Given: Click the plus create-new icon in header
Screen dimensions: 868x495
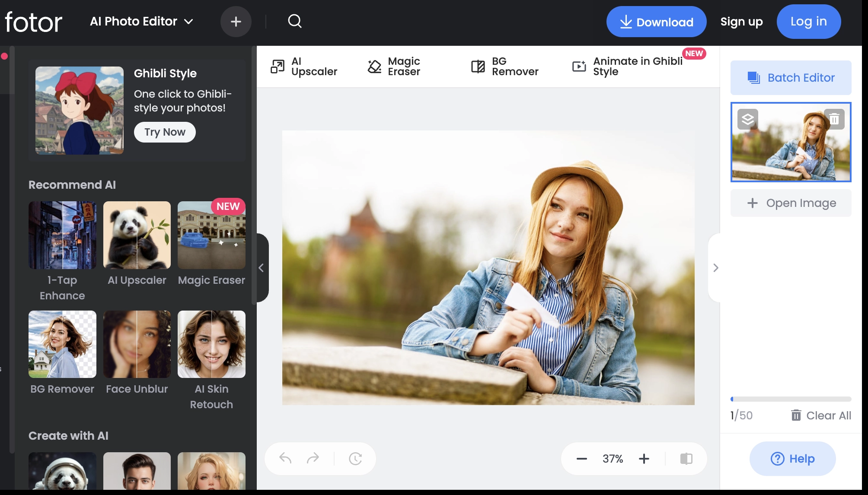Looking at the screenshot, I should [236, 22].
